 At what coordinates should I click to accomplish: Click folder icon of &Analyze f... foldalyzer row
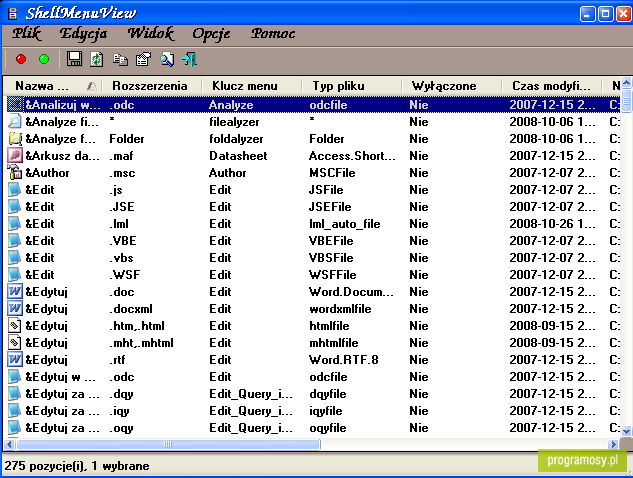[x=15, y=138]
